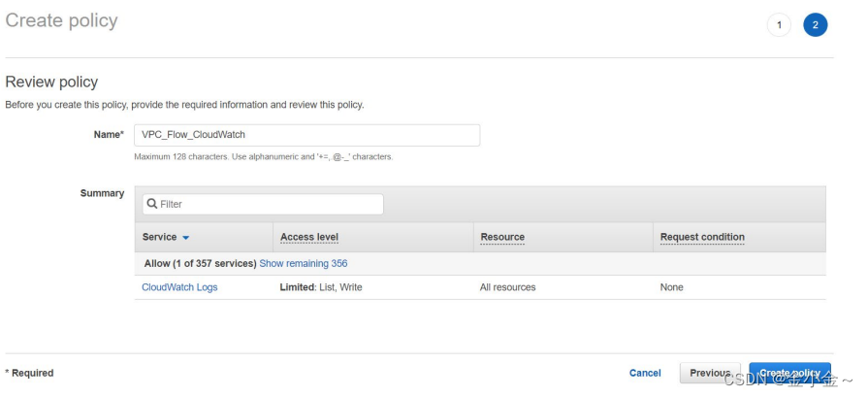Image resolution: width=868 pixels, height=397 pixels.
Task: Select the All resources cell
Action: tap(507, 287)
